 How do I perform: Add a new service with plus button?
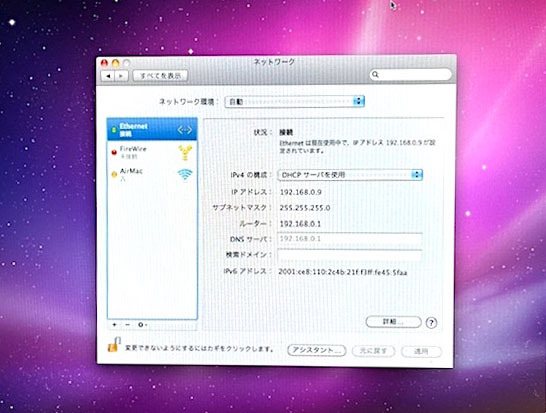114,325
